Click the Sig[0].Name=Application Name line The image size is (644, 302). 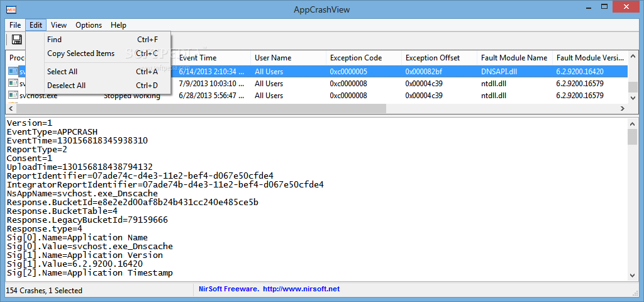[77, 237]
